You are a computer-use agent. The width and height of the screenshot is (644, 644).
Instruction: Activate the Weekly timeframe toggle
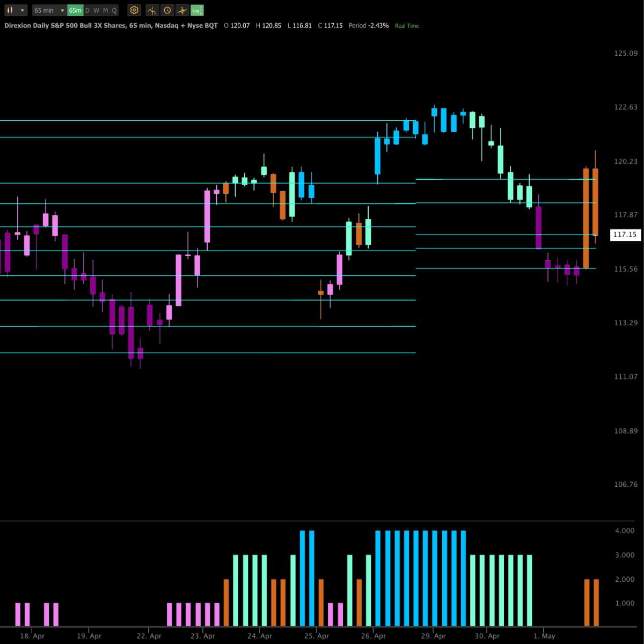tap(96, 10)
